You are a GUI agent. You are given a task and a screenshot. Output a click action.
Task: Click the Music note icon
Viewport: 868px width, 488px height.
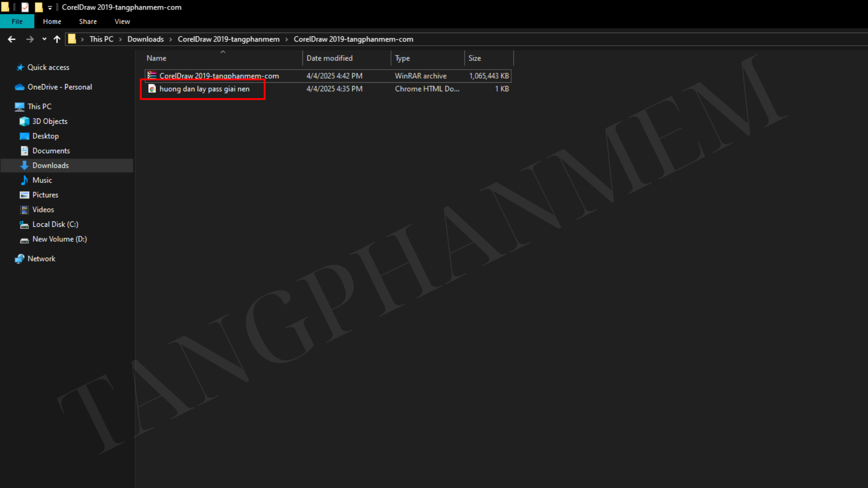pos(24,180)
